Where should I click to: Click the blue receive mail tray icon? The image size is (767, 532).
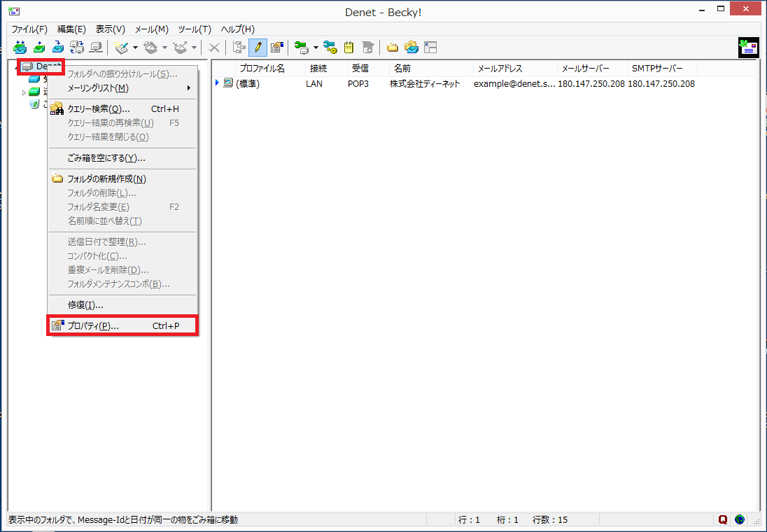point(58,48)
